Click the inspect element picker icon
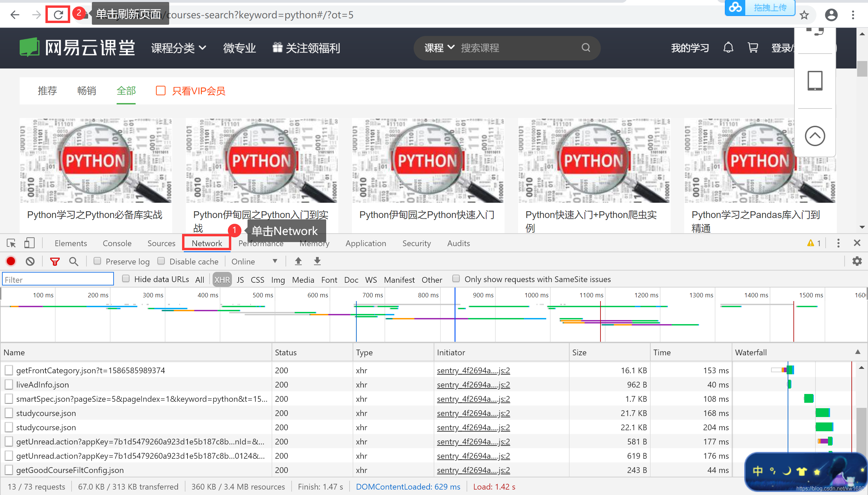This screenshot has height=495, width=868. [11, 243]
